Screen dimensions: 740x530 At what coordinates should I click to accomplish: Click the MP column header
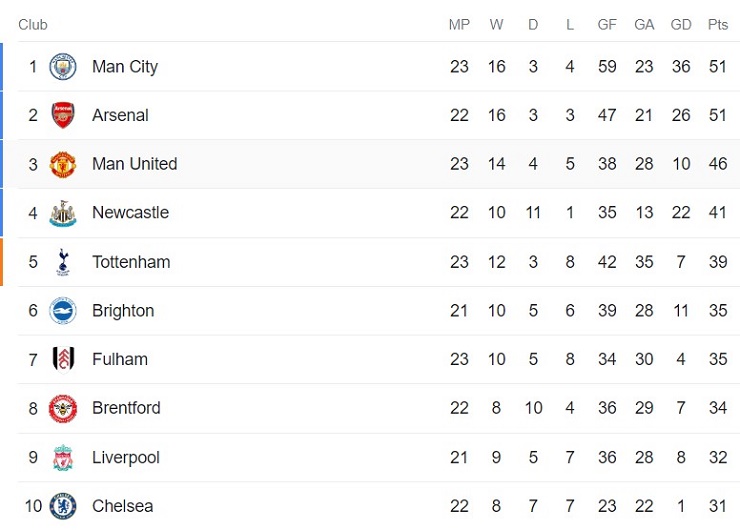(x=459, y=25)
